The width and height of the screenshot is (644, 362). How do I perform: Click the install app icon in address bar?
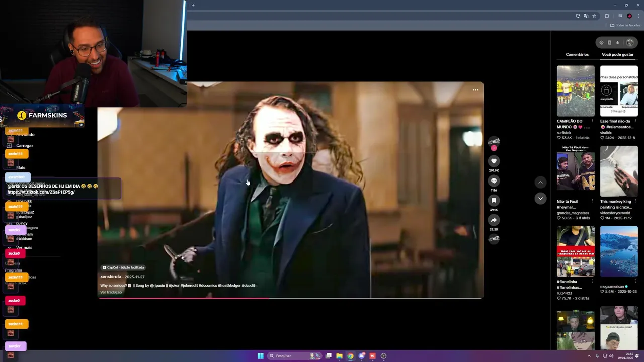click(578, 16)
